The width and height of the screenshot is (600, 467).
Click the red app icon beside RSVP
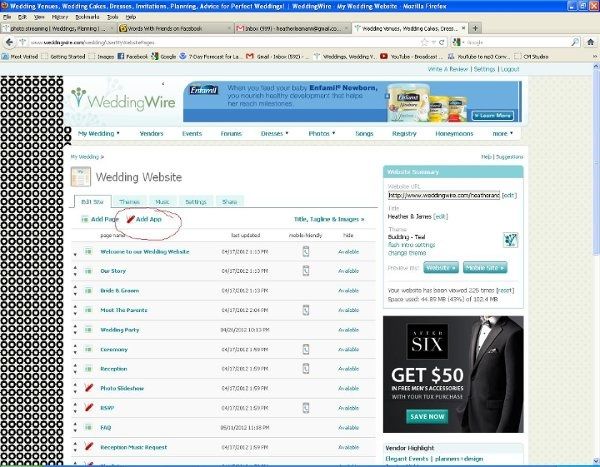coord(88,407)
